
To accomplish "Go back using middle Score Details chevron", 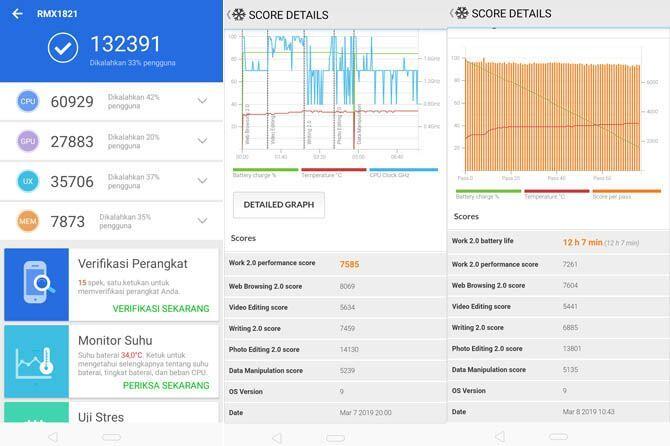I will [x=229, y=15].
